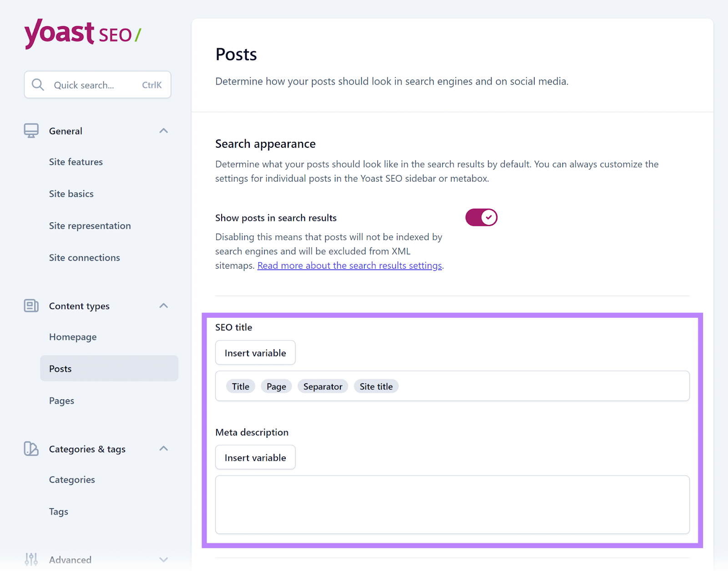Click inside the Meta description field
Image resolution: width=728 pixels, height=576 pixels.
coord(452,505)
